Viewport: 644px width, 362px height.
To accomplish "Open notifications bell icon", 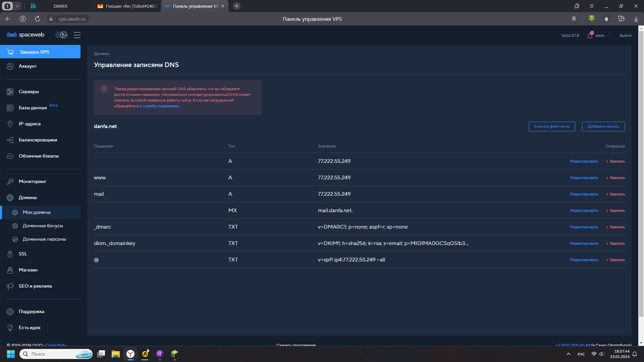I will tap(590, 35).
